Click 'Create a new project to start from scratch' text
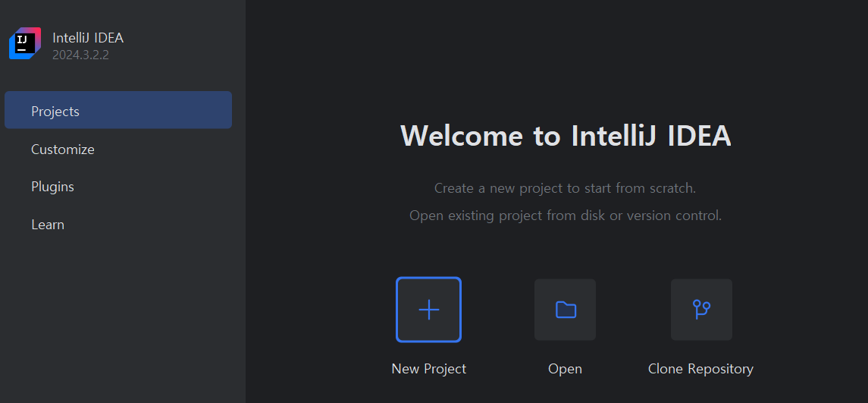The width and height of the screenshot is (868, 403). pos(566,188)
